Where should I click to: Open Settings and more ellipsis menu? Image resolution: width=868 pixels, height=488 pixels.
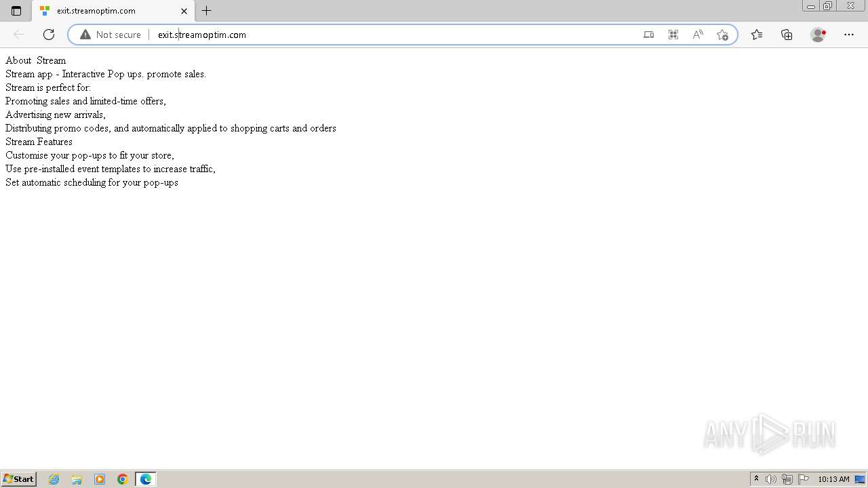click(849, 35)
